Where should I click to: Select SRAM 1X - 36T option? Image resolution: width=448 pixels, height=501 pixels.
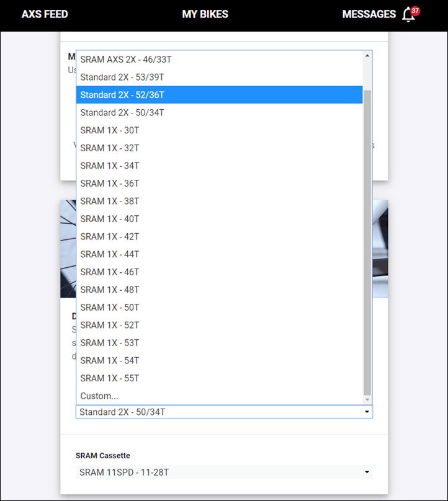[x=220, y=184]
